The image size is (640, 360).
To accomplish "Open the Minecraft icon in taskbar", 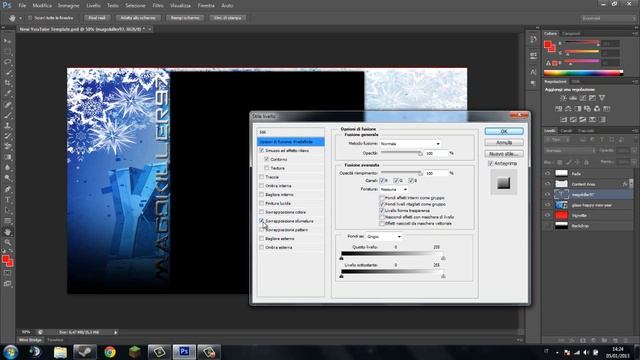I will (x=135, y=351).
